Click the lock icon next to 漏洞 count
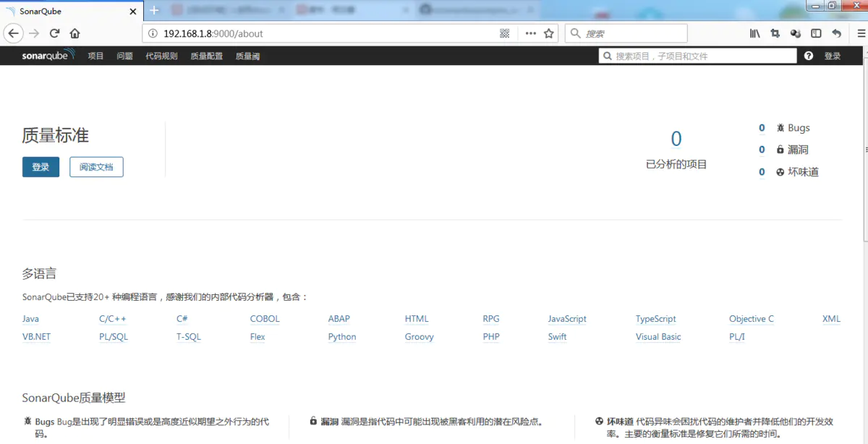The image size is (868, 444). (x=780, y=150)
